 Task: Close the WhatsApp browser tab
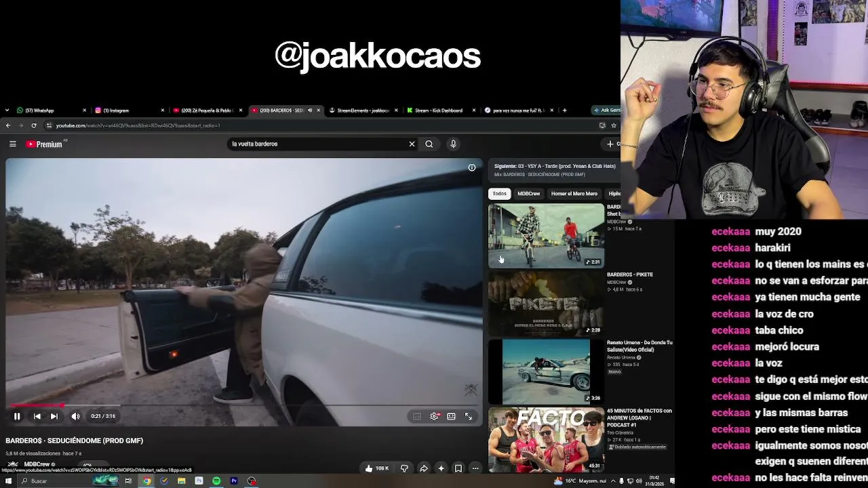pos(85,110)
